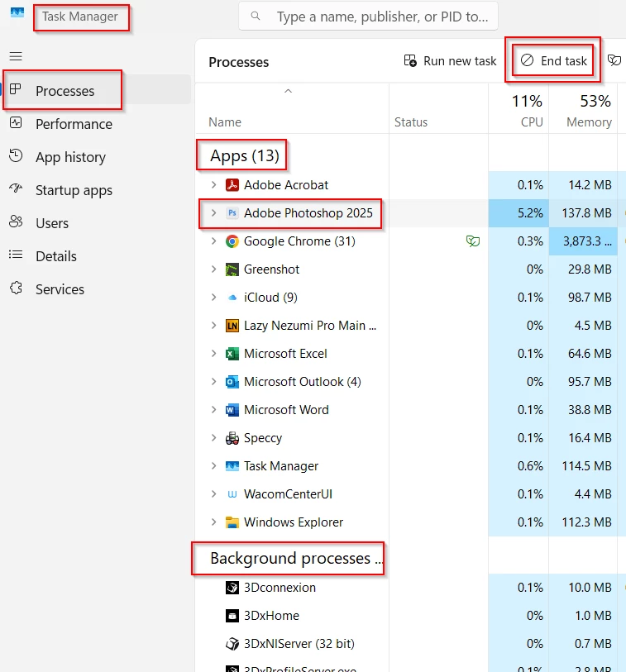This screenshot has width=626, height=672.
Task: Click the WacomCenterUI icon
Action: point(232,494)
